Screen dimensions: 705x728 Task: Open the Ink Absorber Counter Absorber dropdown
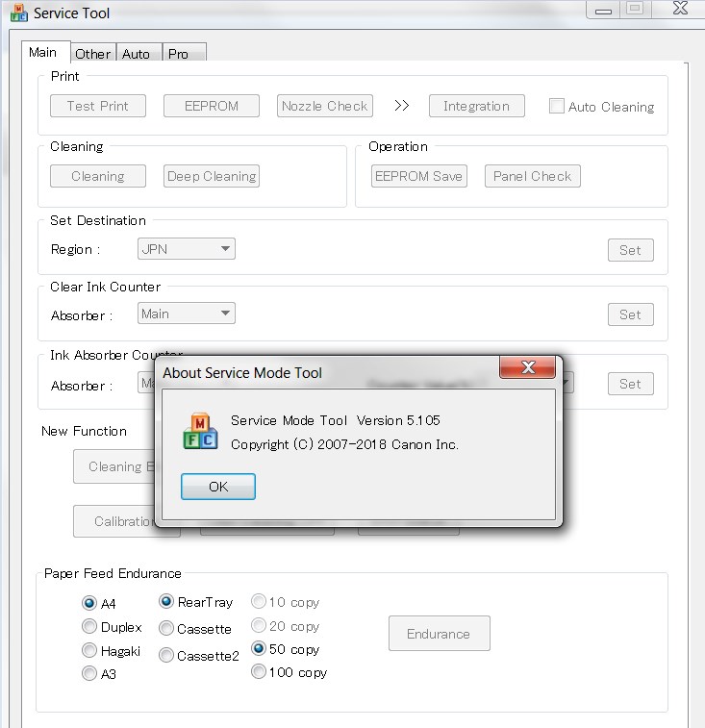[146, 383]
